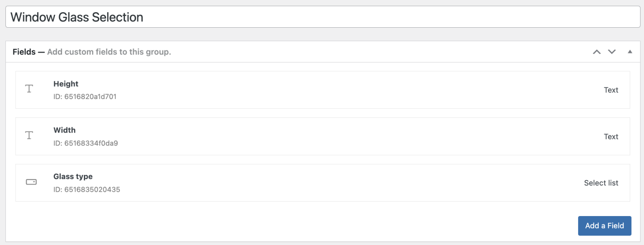Click the Select list type label

tap(601, 183)
